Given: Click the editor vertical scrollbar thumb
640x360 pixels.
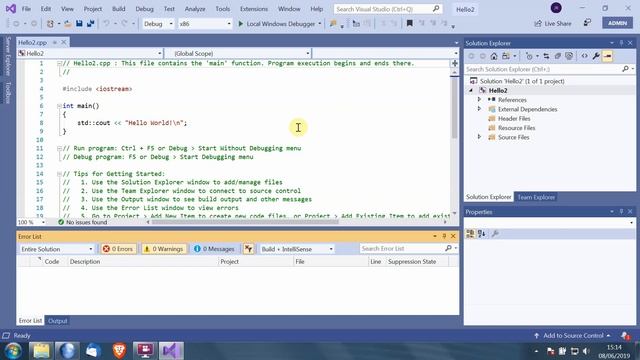Looking at the screenshot, I should 454,108.
